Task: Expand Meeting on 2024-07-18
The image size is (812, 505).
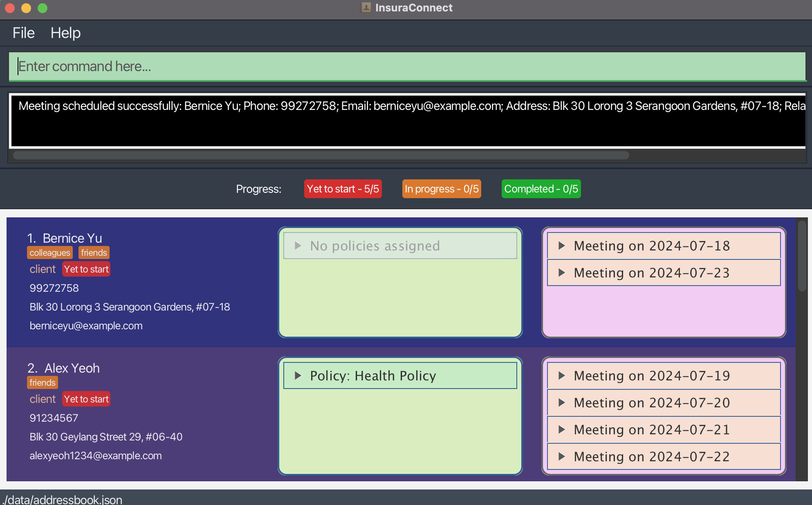Action: pos(664,246)
